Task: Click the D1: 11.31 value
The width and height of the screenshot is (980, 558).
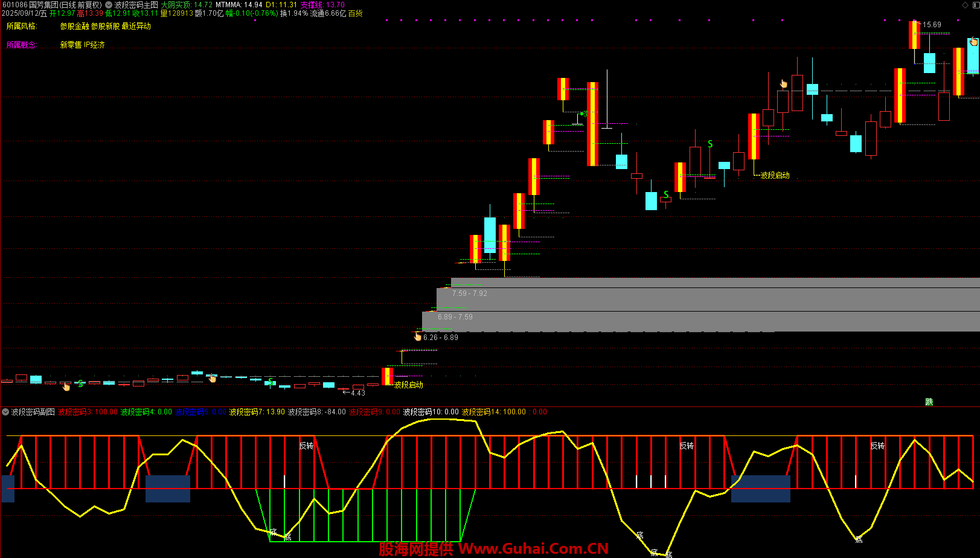Action: [x=281, y=5]
